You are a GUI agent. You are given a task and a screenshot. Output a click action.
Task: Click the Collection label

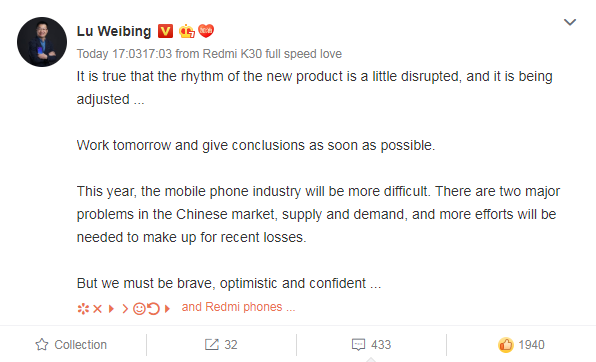[x=81, y=345]
